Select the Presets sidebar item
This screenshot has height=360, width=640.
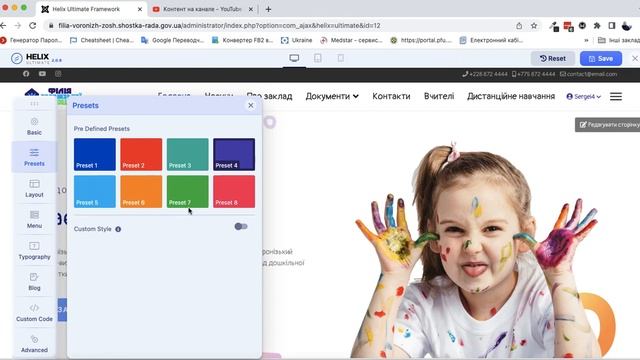coord(34,157)
